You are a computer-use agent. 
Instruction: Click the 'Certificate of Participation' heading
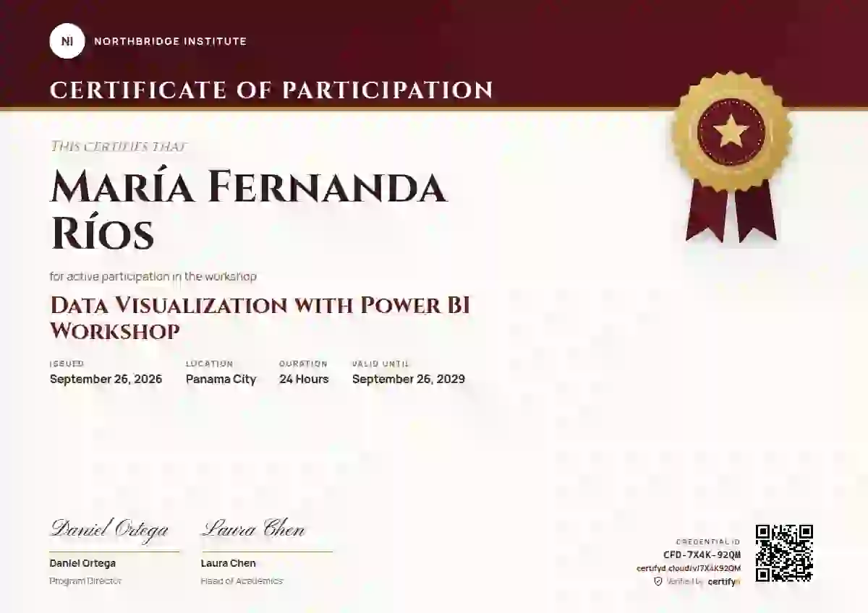pyautogui.click(x=271, y=90)
